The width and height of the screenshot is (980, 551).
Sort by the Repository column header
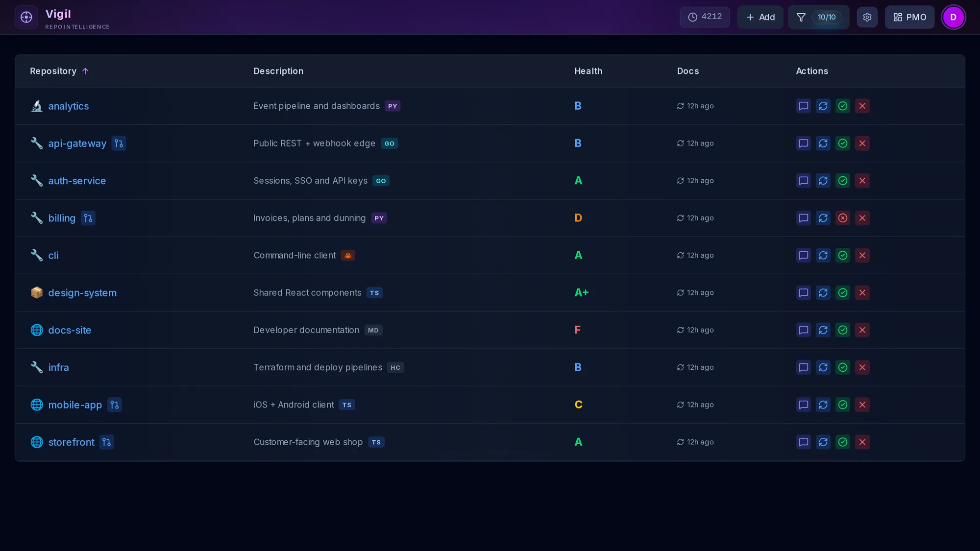point(59,71)
